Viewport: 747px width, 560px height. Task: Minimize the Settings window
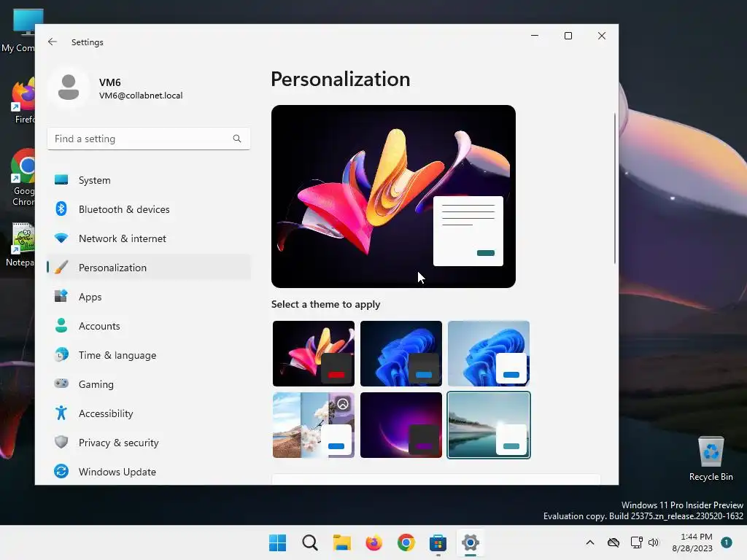535,36
